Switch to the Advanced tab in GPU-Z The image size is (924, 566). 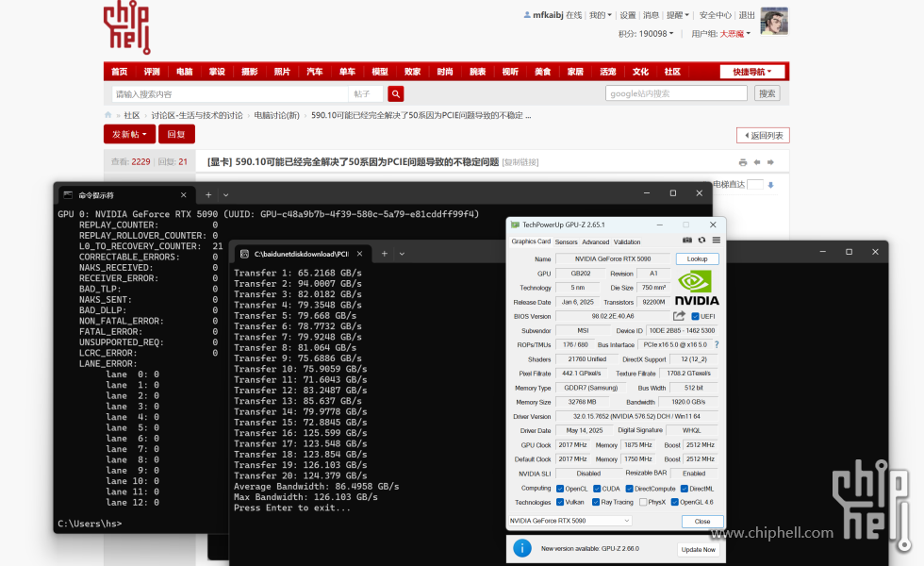pyautogui.click(x=596, y=241)
